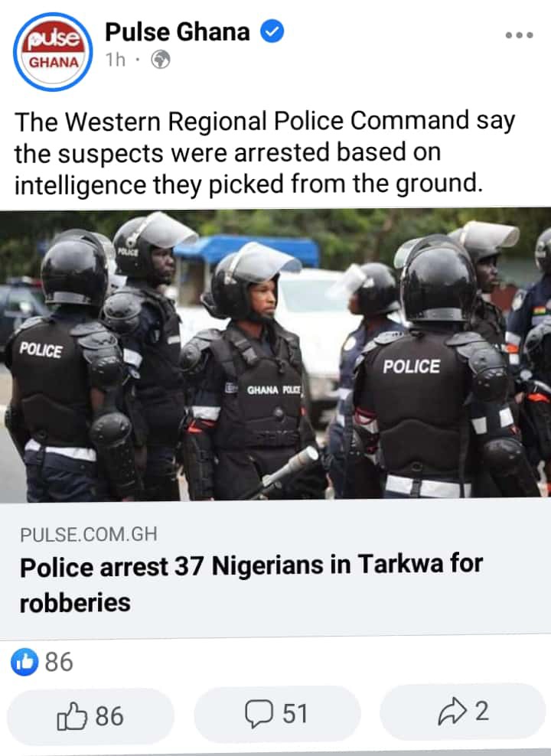Click the number 51 comment count

[x=295, y=714]
